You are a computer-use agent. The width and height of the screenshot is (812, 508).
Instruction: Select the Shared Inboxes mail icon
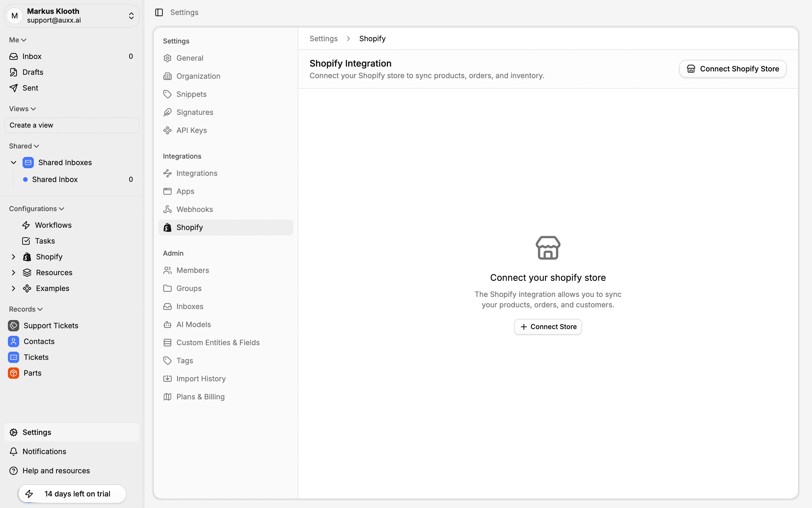tap(28, 163)
